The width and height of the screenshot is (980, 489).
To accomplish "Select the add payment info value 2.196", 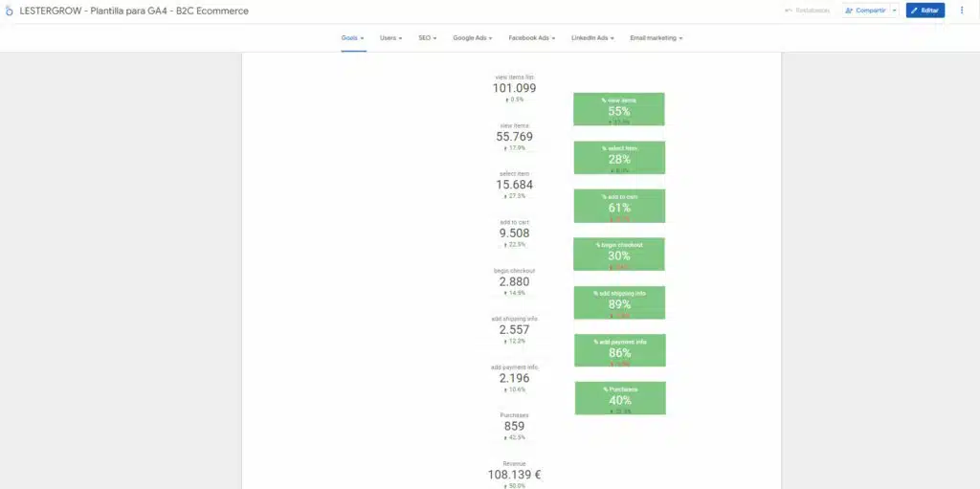I will [514, 378].
